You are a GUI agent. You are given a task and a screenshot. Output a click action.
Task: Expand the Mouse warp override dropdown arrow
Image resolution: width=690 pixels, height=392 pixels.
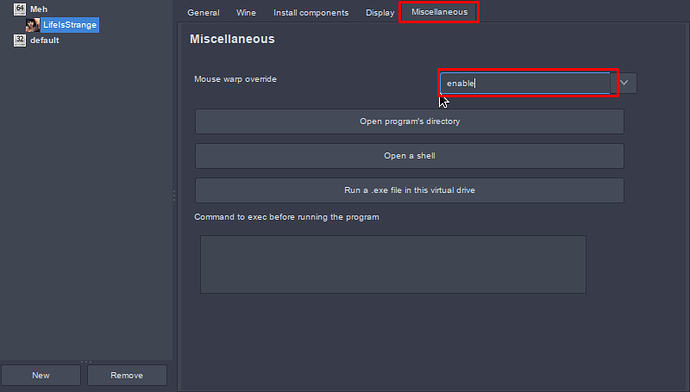click(x=624, y=83)
